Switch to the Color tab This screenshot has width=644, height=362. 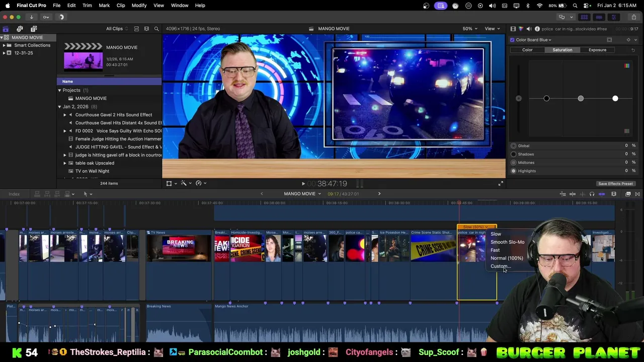point(527,50)
